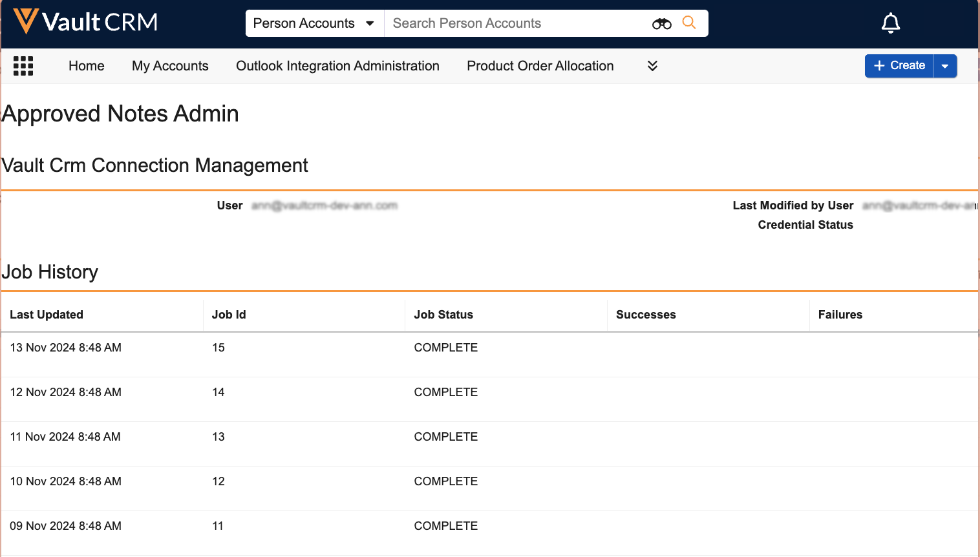
Task: Click the Failures column header
Action: click(840, 315)
